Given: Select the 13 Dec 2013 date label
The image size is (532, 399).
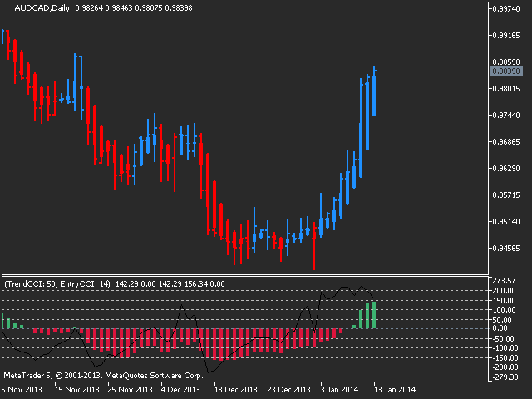Looking at the screenshot, I should (235, 389).
